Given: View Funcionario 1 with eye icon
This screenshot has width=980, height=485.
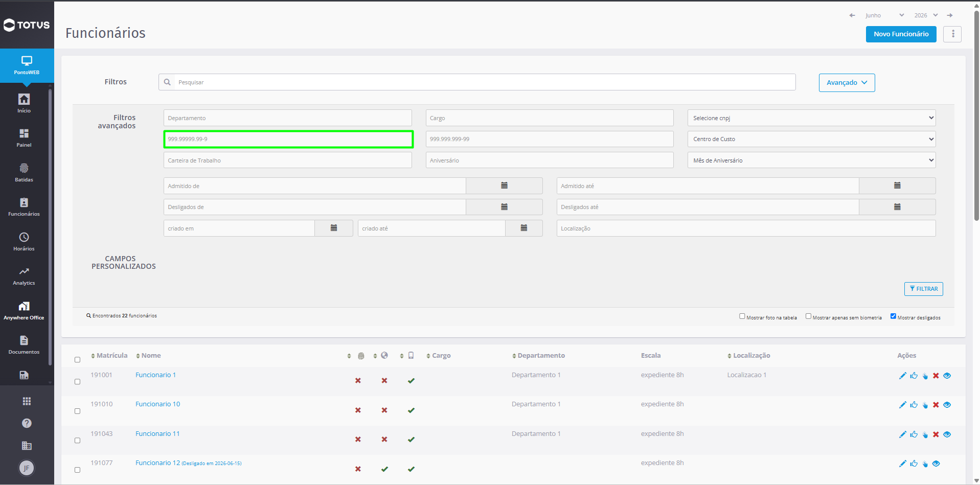Looking at the screenshot, I should click(947, 376).
